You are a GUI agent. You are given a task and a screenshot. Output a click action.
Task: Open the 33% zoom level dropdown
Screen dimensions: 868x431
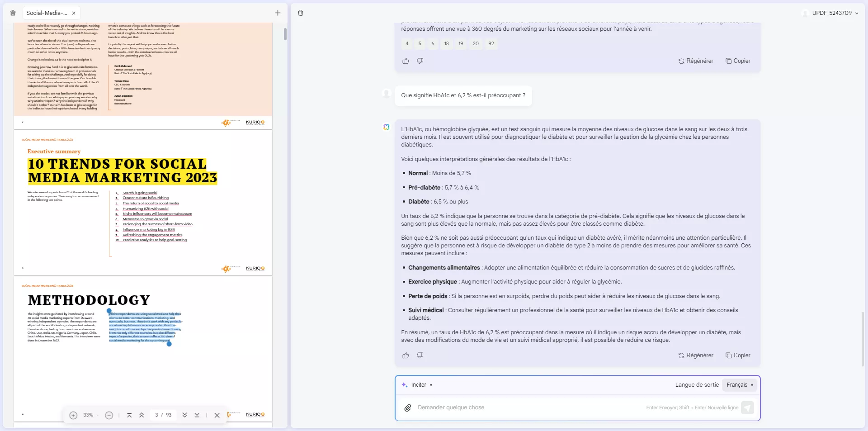91,415
